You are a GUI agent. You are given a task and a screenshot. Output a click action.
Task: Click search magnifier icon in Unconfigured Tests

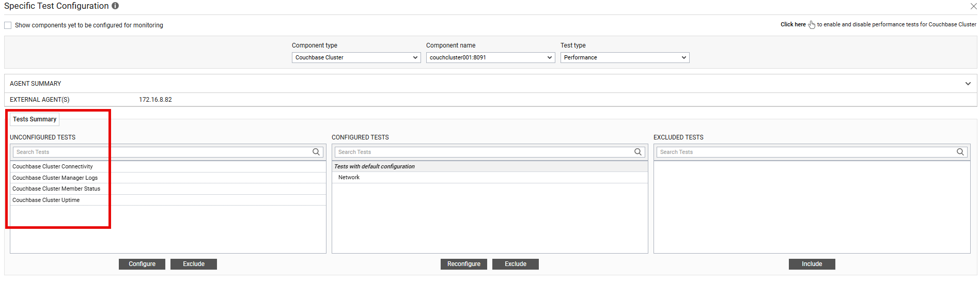(316, 152)
